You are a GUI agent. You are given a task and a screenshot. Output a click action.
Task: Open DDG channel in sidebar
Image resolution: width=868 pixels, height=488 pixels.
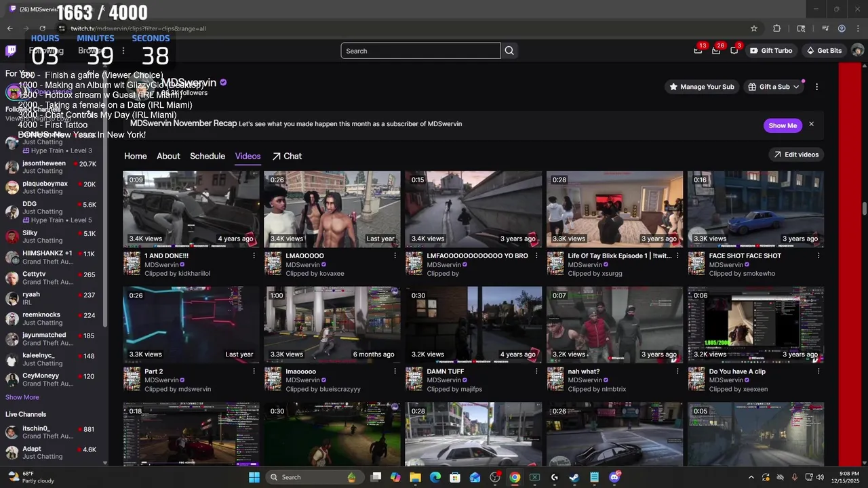(x=52, y=211)
